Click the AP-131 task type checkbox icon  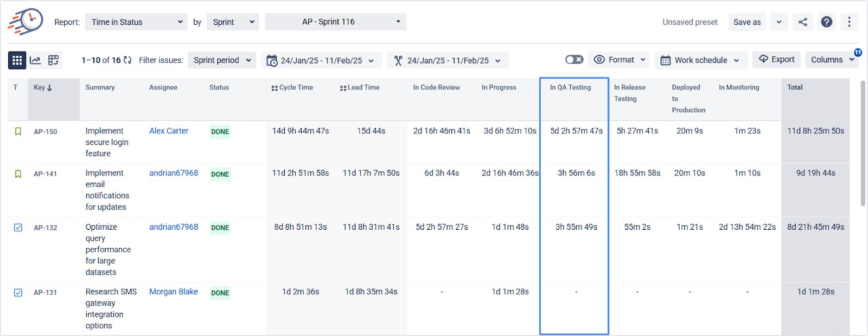(18, 293)
